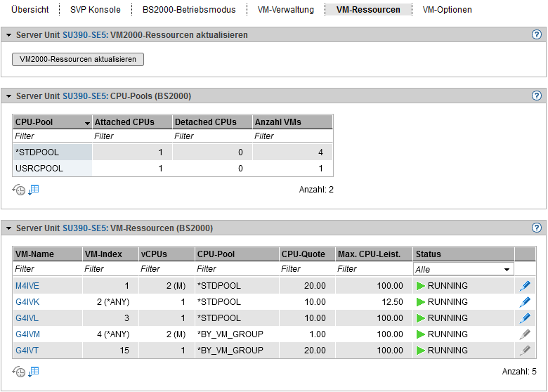Open the Status filter dropdown 'Alle'
Screen dimensions: 548x392
[463, 269]
